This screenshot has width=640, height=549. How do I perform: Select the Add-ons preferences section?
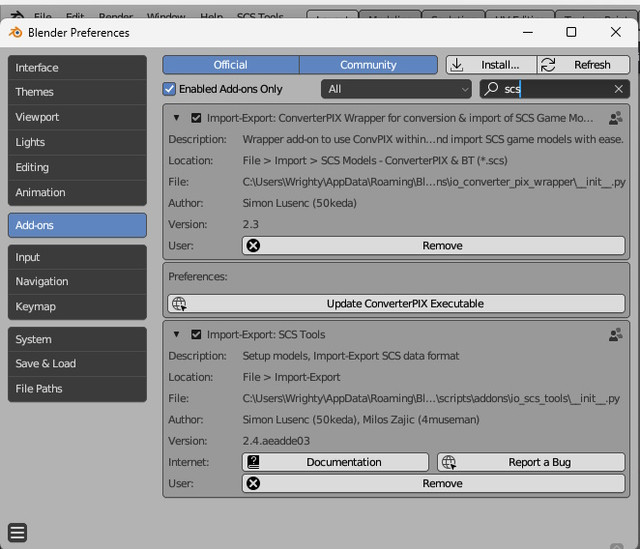77,225
